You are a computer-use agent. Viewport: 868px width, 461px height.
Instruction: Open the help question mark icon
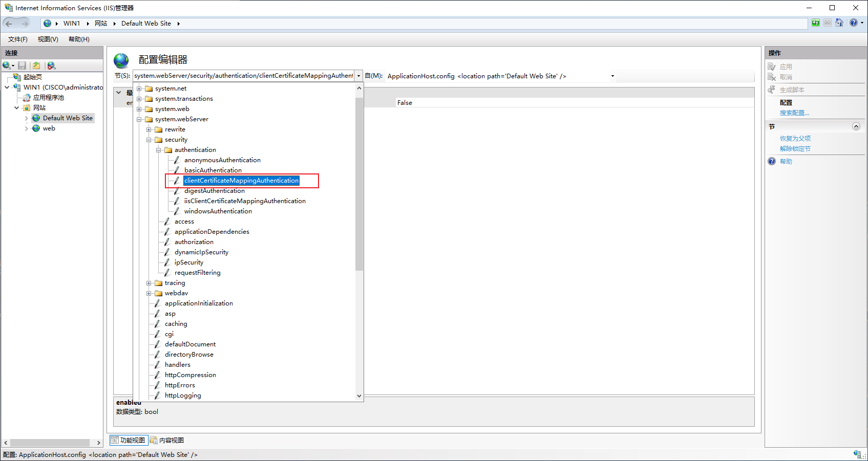[854, 23]
